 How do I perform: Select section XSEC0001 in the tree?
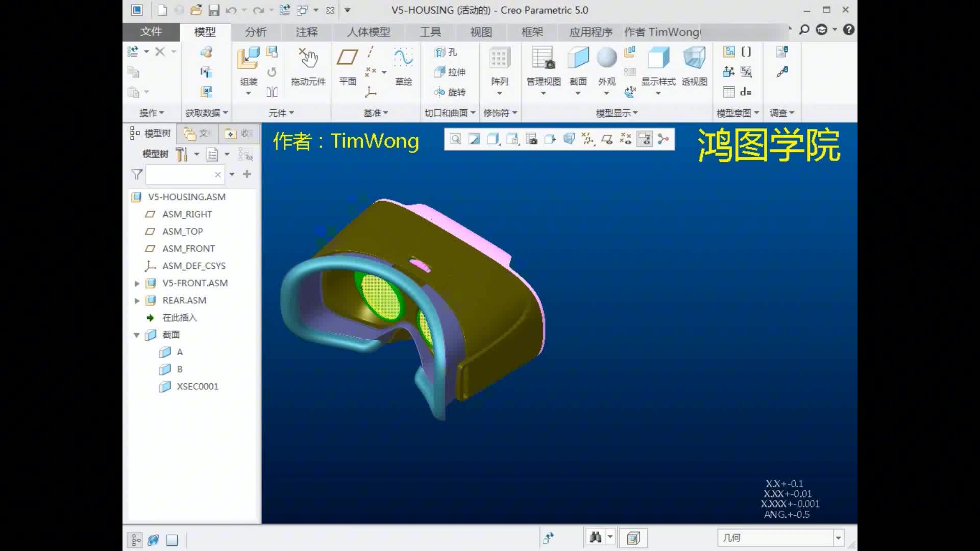point(198,387)
